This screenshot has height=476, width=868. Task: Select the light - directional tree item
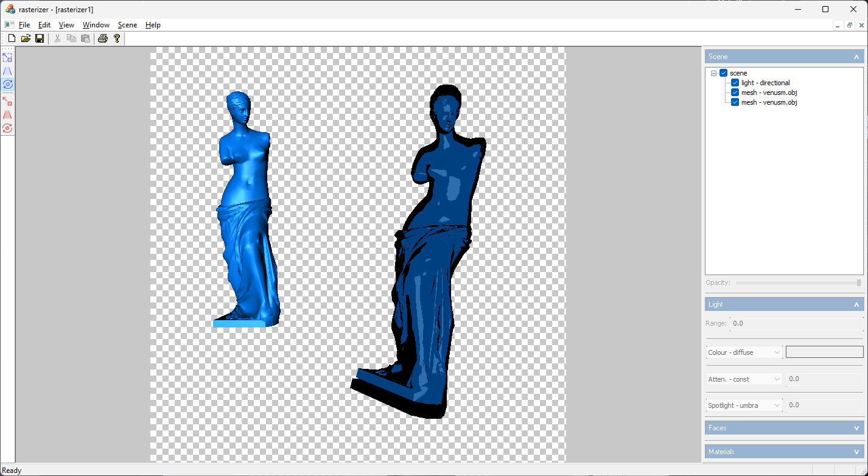(765, 83)
